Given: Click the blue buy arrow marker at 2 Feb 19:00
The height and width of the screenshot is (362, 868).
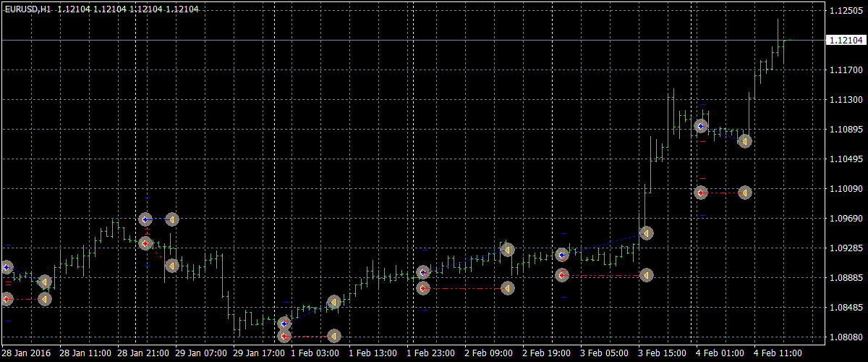Looking at the screenshot, I should tap(562, 255).
